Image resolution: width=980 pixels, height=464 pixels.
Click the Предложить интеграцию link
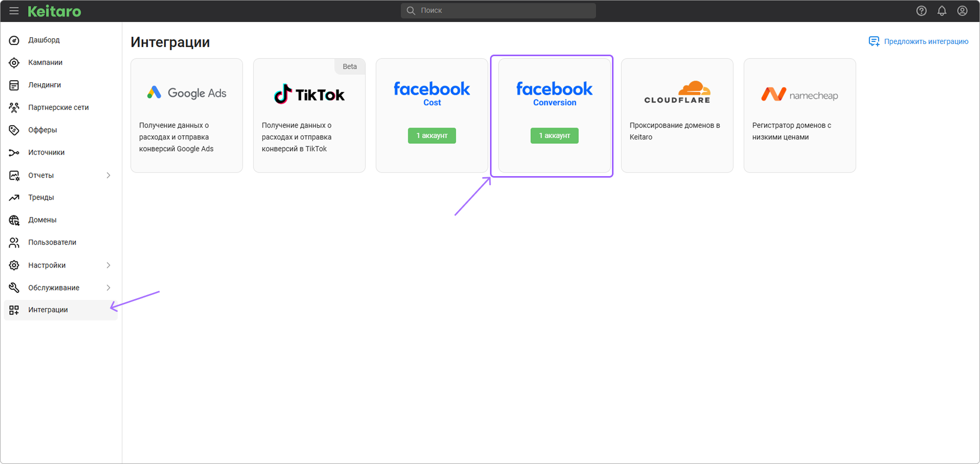click(x=926, y=41)
